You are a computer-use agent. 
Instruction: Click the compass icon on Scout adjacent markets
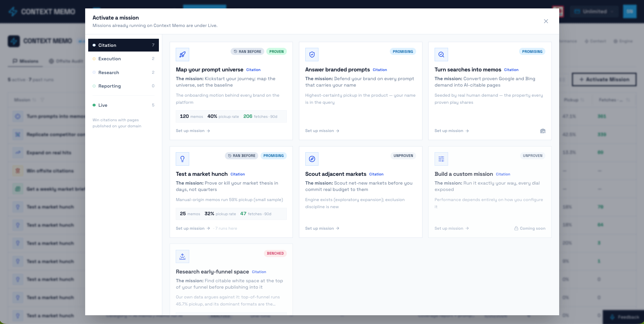312,159
